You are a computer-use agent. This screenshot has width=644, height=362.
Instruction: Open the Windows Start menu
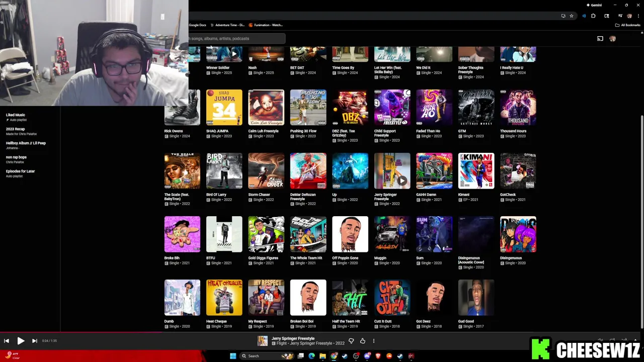click(x=232, y=356)
